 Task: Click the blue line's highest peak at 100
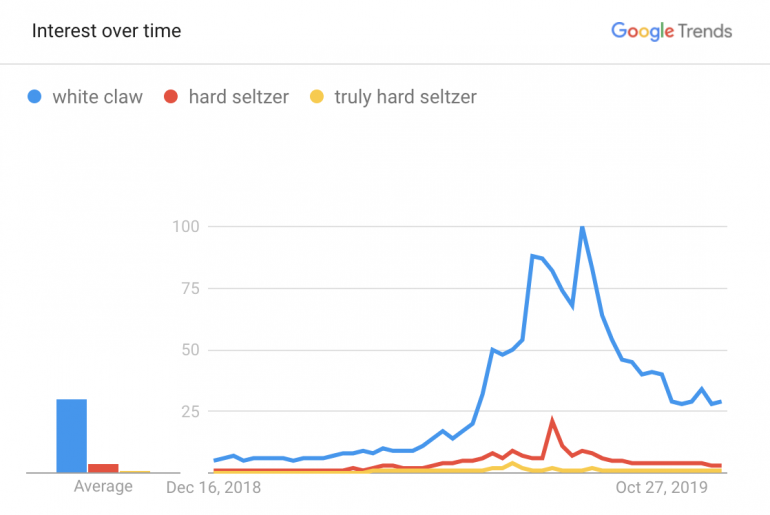click(582, 227)
